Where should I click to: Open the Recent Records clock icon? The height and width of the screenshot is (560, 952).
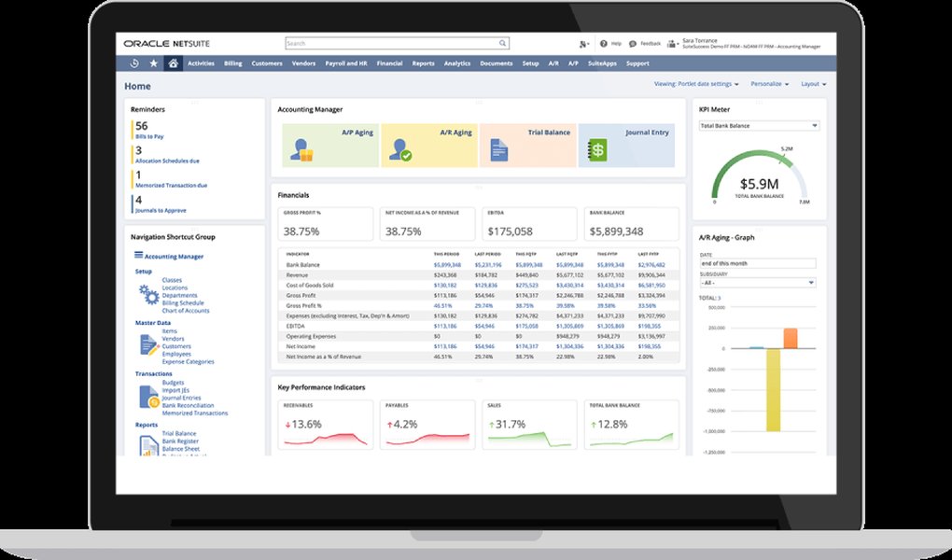point(134,63)
